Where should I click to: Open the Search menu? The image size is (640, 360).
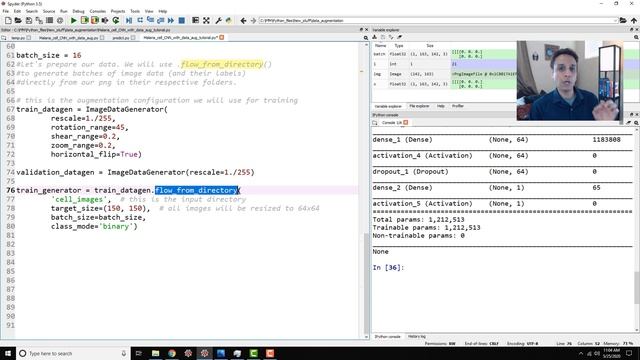pyautogui.click(x=31, y=11)
